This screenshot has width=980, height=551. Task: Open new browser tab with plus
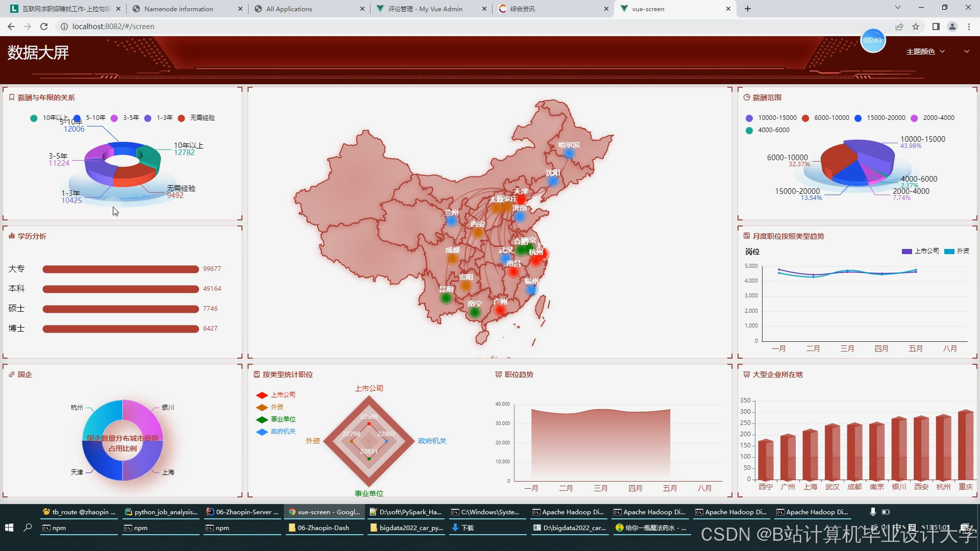coord(748,9)
